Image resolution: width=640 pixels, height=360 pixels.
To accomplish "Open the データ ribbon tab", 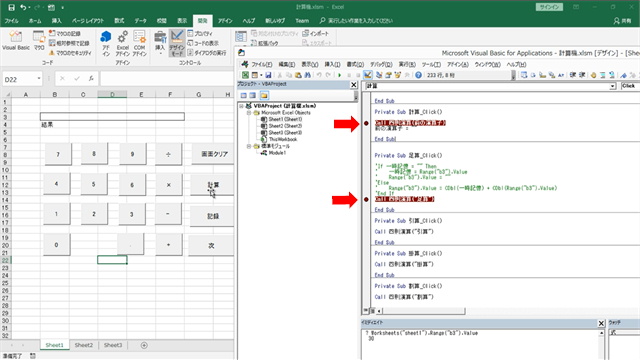I will (x=140, y=20).
